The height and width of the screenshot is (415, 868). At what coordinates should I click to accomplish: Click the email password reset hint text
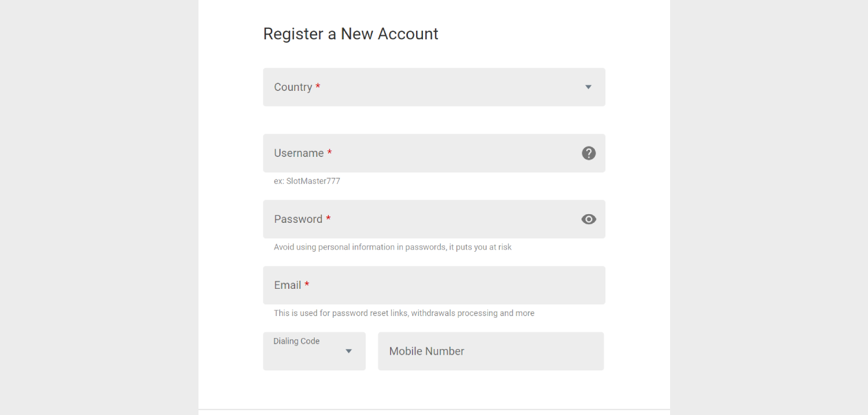coord(404,313)
